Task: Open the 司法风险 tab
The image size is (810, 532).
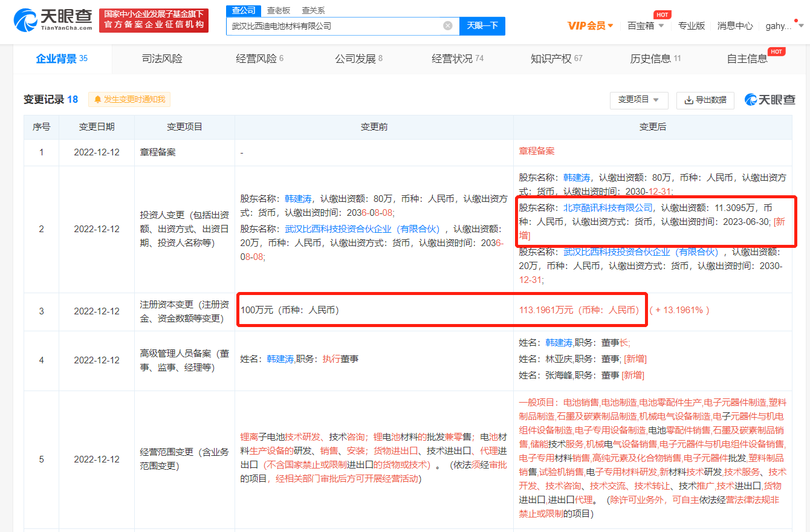Action: 161,59
